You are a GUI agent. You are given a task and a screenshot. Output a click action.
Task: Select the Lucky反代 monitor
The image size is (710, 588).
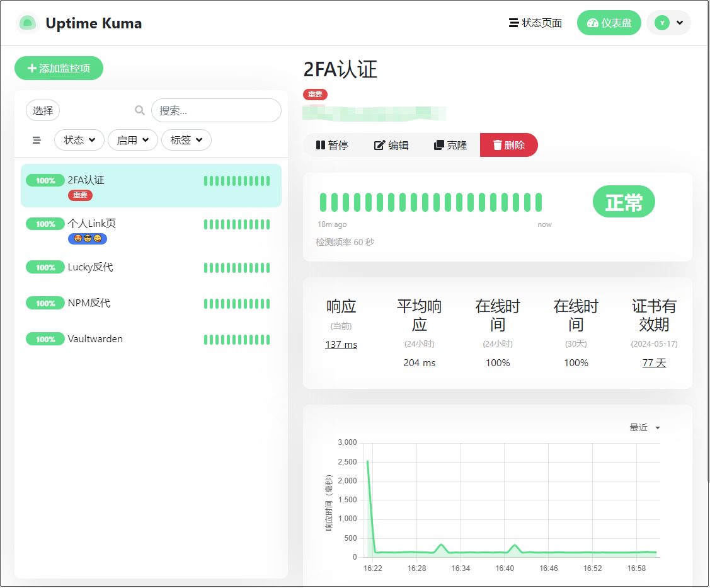(x=151, y=267)
